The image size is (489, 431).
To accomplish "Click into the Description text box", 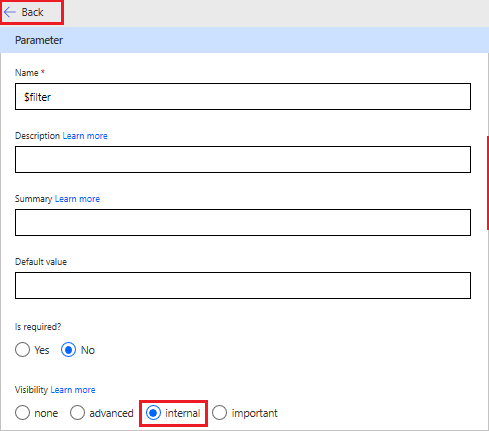I will point(243,159).
